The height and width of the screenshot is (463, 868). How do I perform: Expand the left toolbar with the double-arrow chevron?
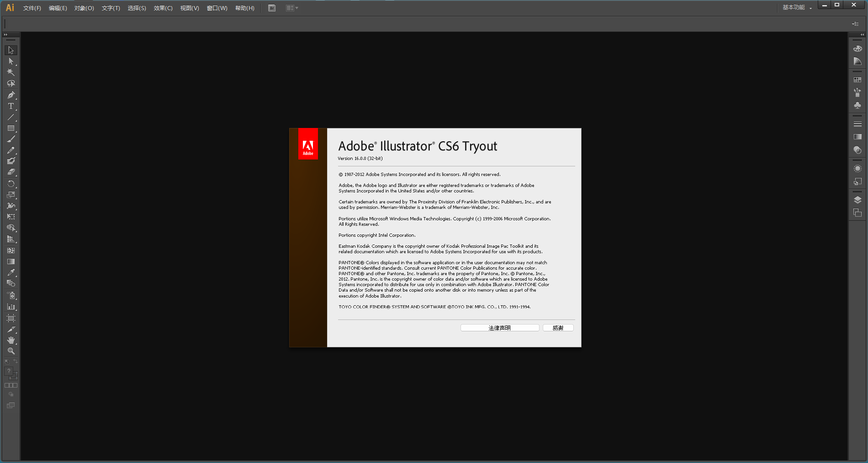click(x=6, y=34)
